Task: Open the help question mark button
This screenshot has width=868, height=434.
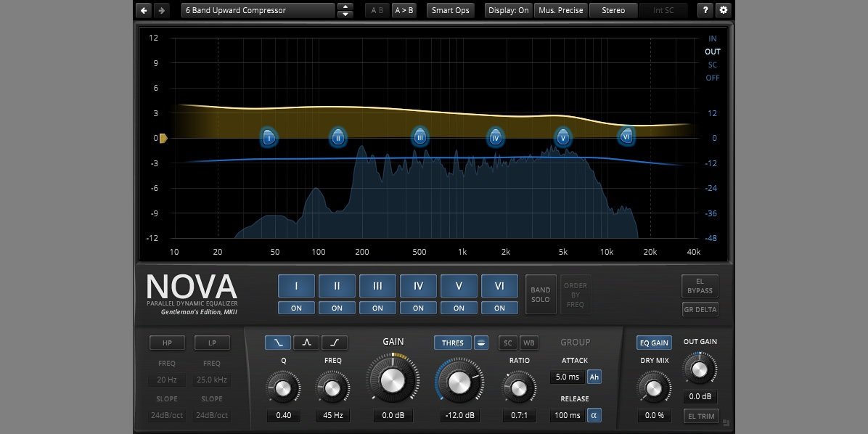Action: [705, 10]
